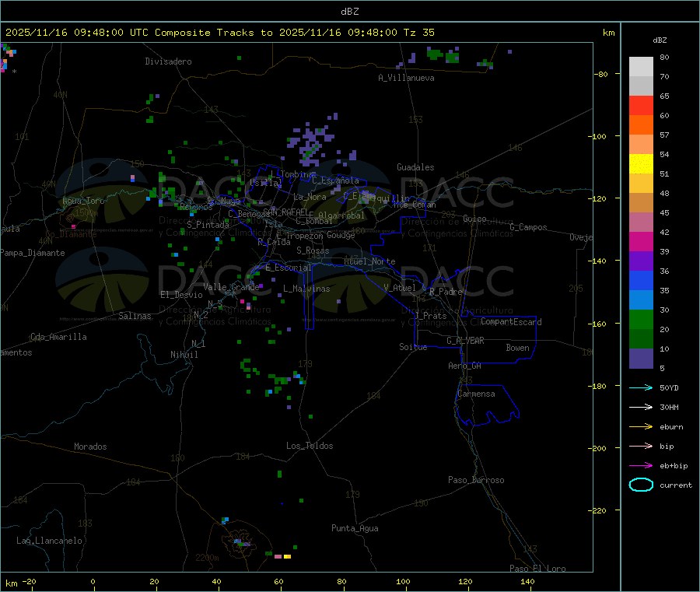Click the 'J_Prats' map label
700x592 pixels.
(430, 316)
